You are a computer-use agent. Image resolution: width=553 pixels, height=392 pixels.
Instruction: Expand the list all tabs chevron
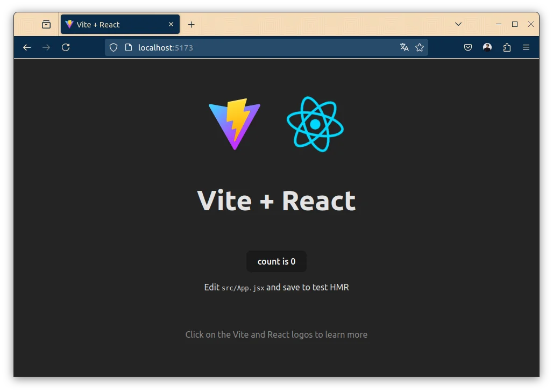coord(458,24)
